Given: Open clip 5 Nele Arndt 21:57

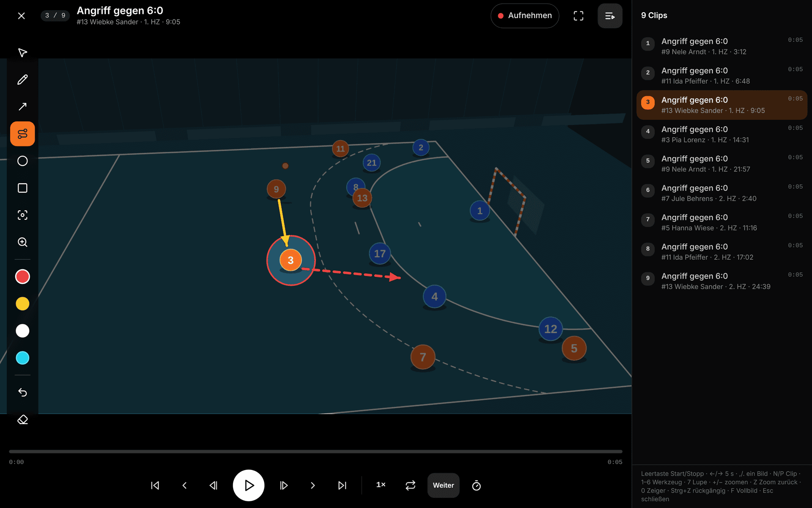Looking at the screenshot, I should 722,164.
